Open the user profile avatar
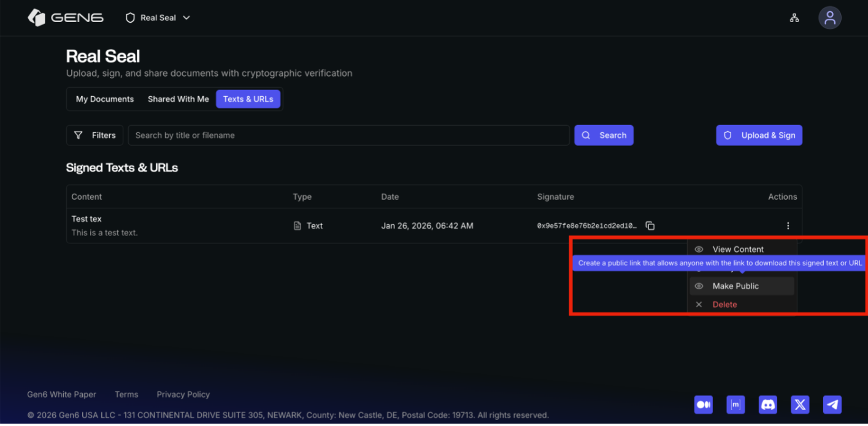The width and height of the screenshot is (868, 426). coord(829,18)
